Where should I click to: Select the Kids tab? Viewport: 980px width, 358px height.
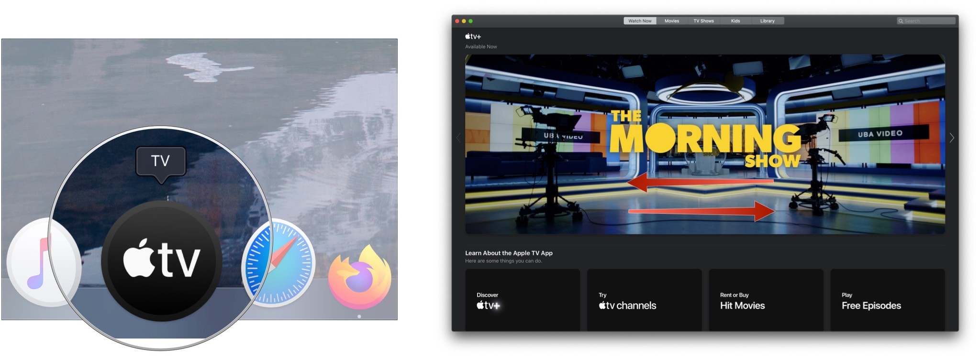click(x=735, y=21)
